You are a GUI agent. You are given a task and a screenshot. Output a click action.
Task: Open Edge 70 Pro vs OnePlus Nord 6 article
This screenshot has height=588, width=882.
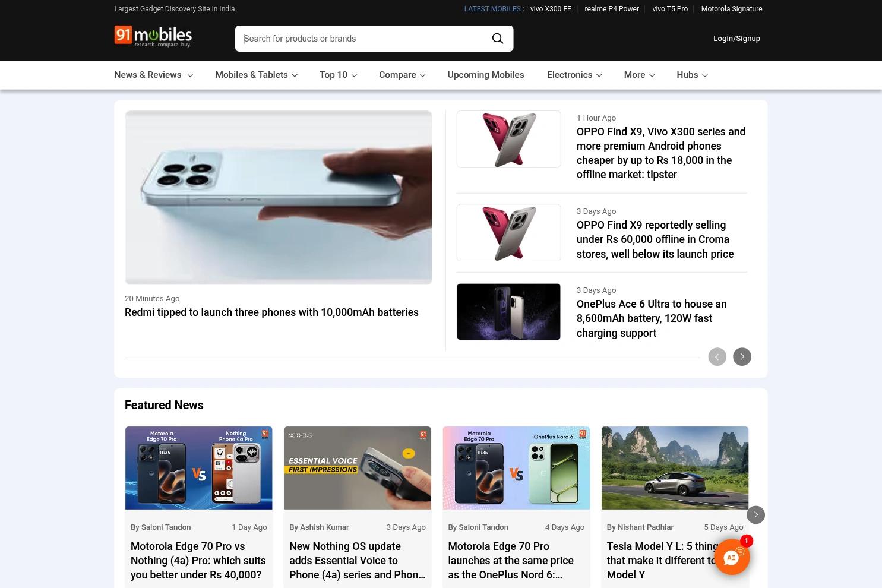pos(511,561)
